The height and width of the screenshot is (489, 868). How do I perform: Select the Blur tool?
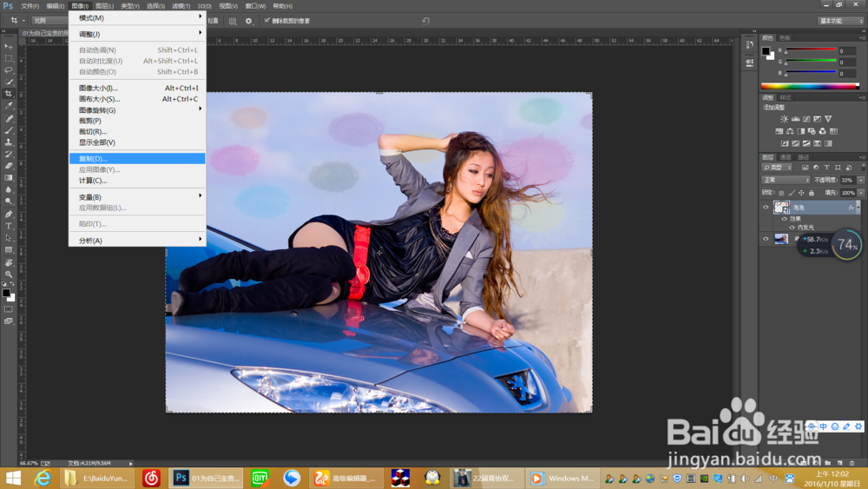pos(9,189)
